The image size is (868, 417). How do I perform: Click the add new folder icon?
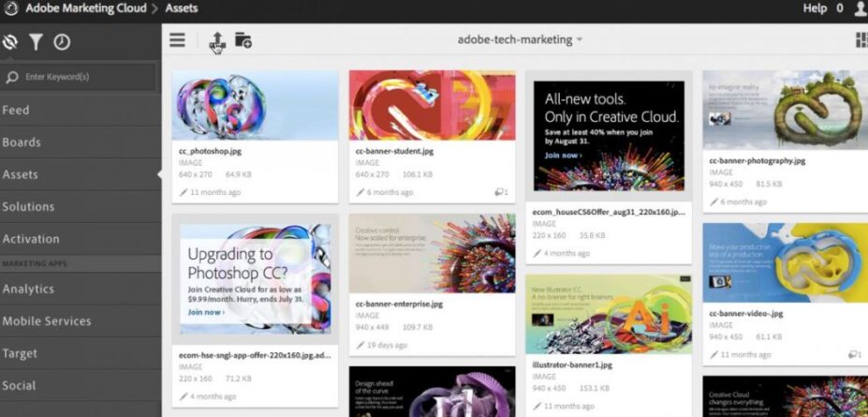click(x=243, y=40)
